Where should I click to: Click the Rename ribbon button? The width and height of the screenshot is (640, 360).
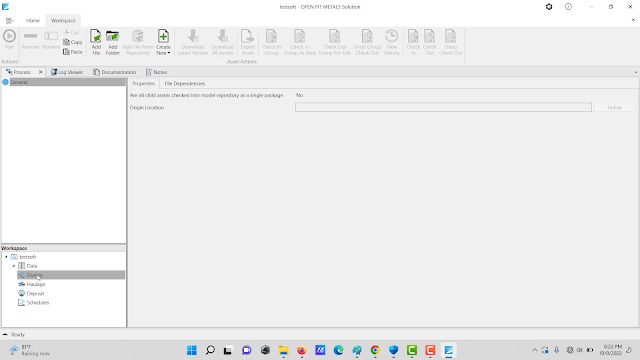point(51,40)
